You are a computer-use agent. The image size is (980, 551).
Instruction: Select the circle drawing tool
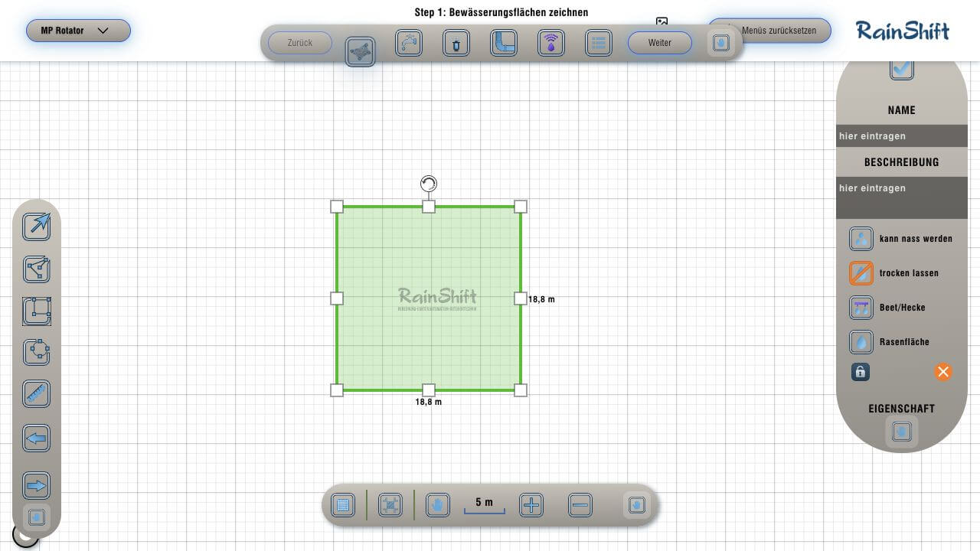click(x=37, y=352)
